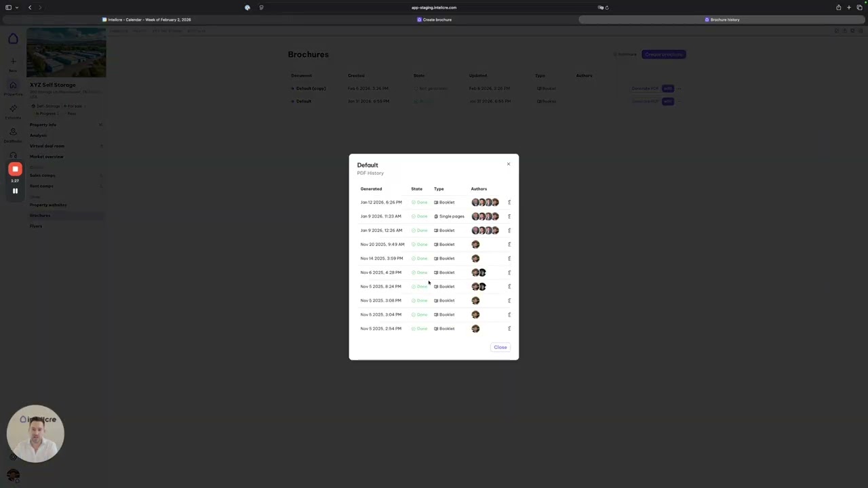This screenshot has width=868, height=488.
Task: Click the Generated column header in dialog
Action: click(x=371, y=189)
